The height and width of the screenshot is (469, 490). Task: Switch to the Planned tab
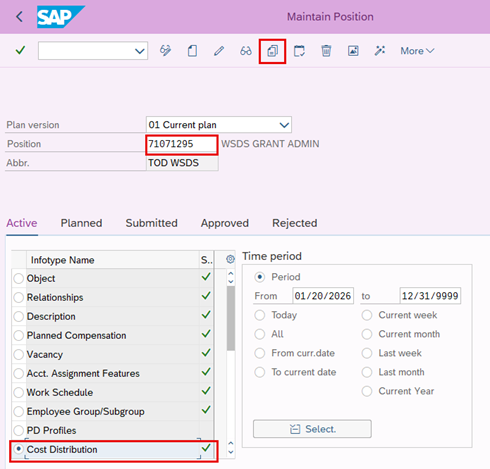[x=81, y=223]
